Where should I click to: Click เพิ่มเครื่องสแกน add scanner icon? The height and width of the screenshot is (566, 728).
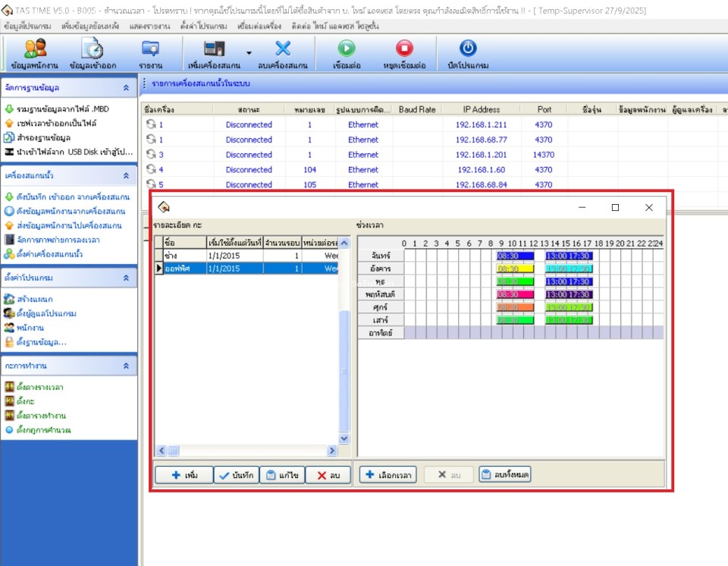coord(215,49)
